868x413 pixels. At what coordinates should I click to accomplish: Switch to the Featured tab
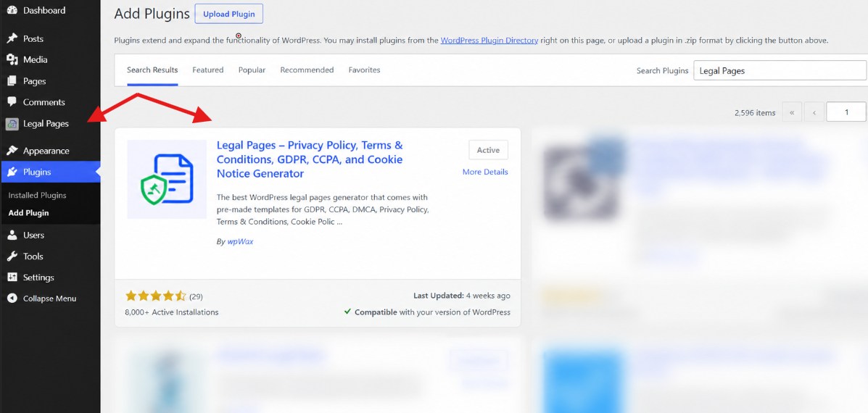pyautogui.click(x=208, y=70)
